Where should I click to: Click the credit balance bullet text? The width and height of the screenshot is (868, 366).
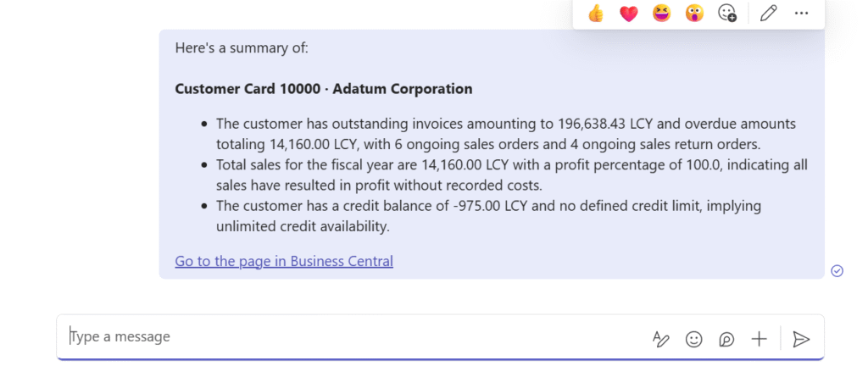pyautogui.click(x=488, y=215)
